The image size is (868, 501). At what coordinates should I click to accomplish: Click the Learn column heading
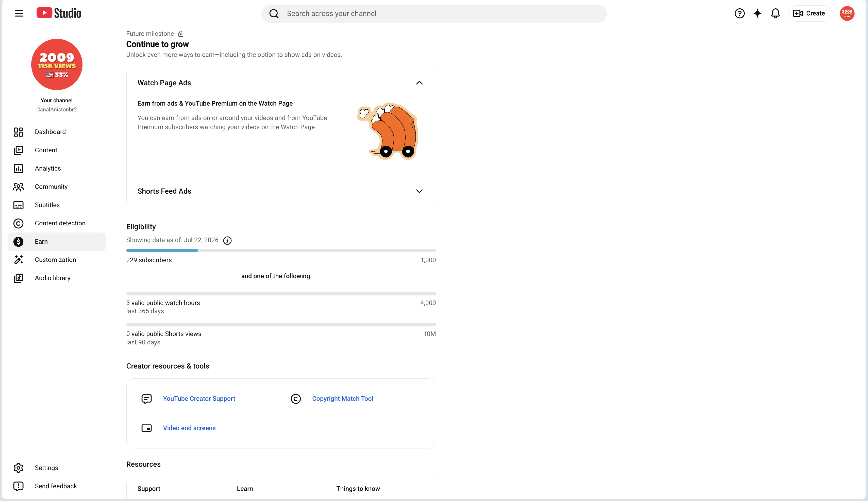(x=245, y=489)
